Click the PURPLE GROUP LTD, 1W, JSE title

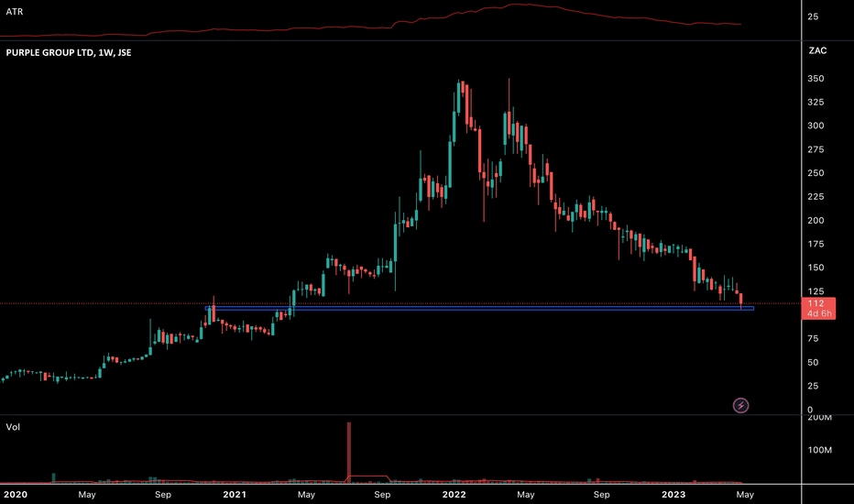(x=69, y=52)
